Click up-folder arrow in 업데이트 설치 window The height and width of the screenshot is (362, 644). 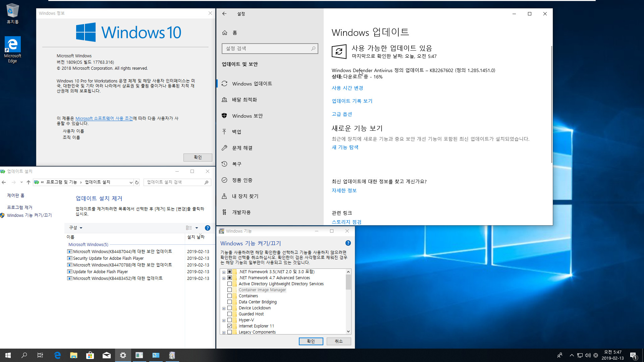[x=29, y=182]
